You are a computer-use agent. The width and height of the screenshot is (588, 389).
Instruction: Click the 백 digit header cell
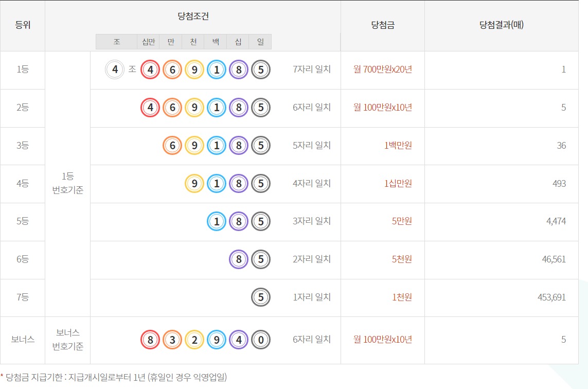(215, 42)
